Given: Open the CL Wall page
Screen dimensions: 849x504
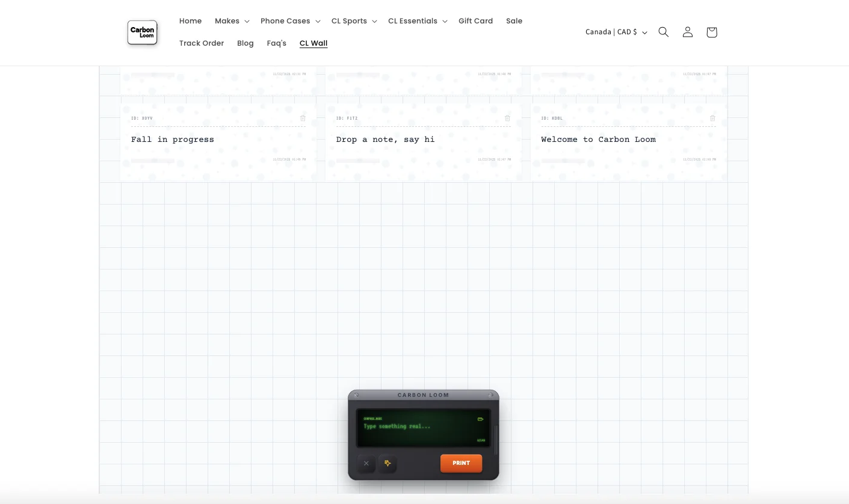Looking at the screenshot, I should (x=313, y=43).
